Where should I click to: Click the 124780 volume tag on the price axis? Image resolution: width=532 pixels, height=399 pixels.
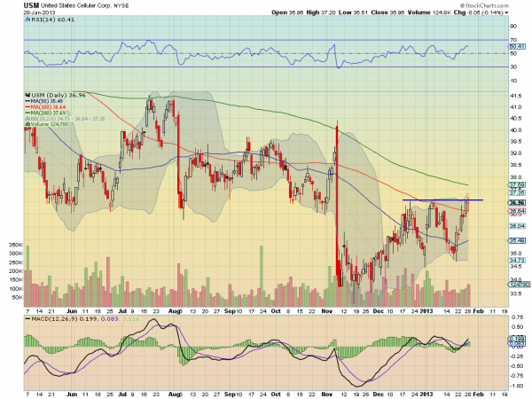[520, 285]
